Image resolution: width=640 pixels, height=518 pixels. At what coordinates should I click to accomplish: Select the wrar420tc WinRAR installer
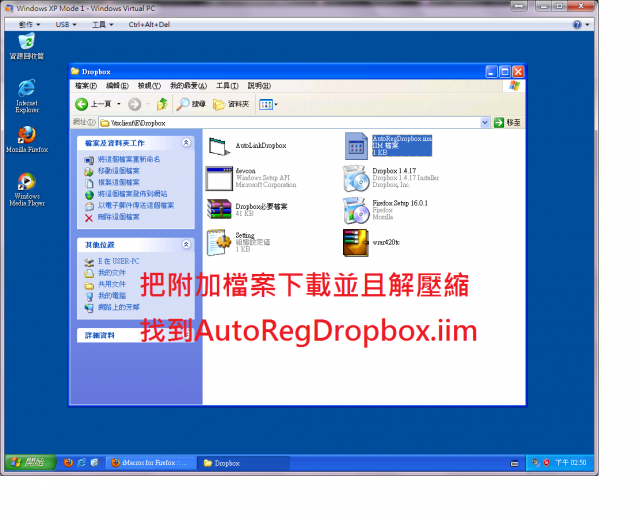click(x=371, y=242)
